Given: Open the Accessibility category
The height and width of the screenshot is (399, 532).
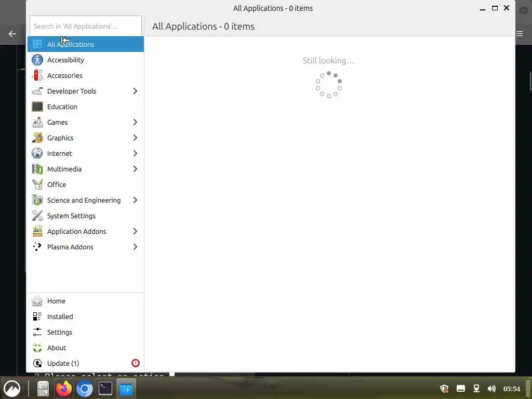Looking at the screenshot, I should point(86,60).
